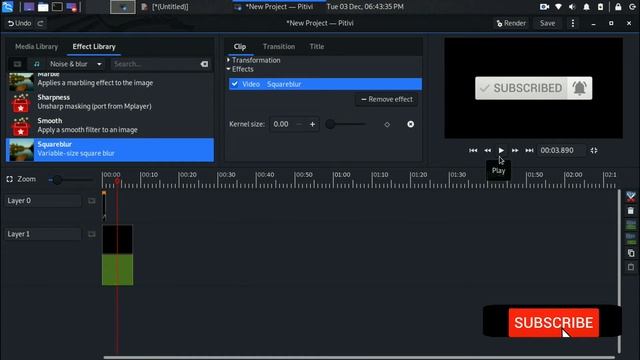Open the file manager from top panel
The height and width of the screenshot is (360, 640).
click(x=43, y=7)
